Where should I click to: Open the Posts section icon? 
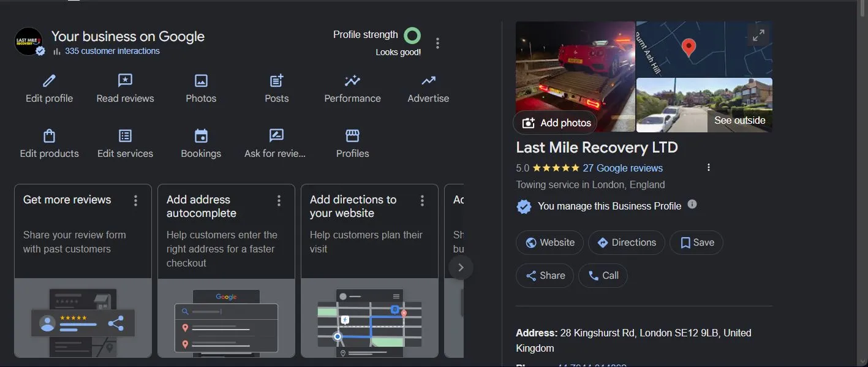click(x=276, y=80)
